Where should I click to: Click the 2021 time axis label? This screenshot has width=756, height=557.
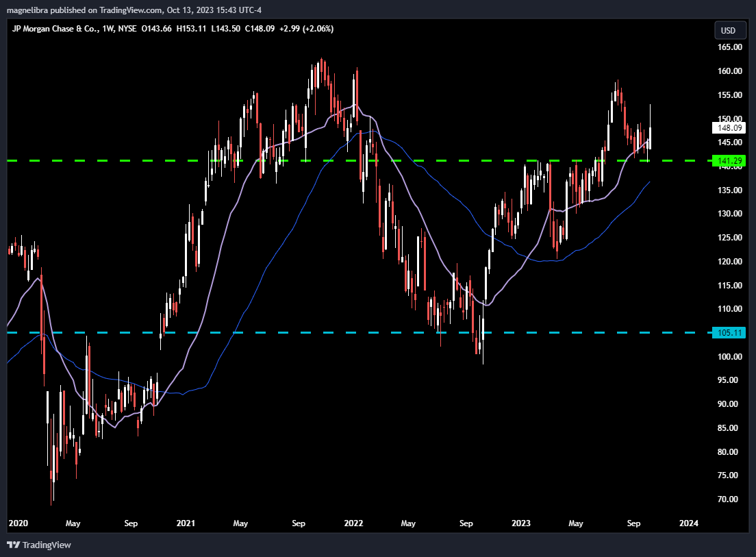[186, 523]
